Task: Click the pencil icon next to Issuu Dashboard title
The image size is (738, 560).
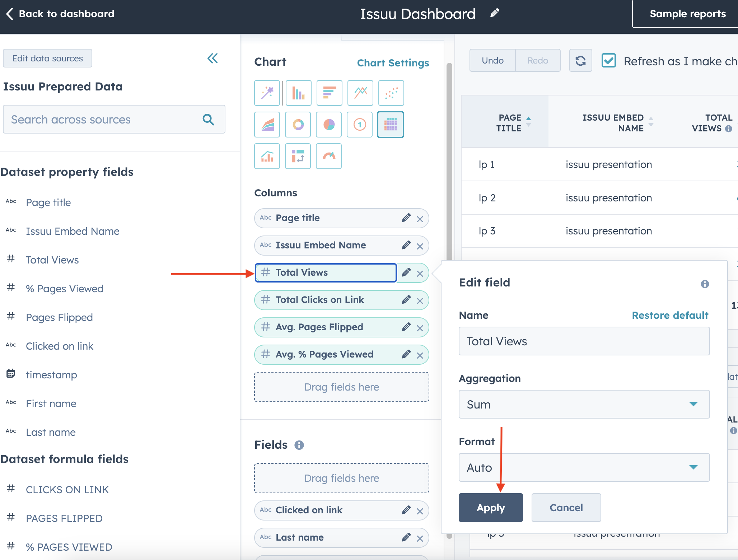Action: 495,13
